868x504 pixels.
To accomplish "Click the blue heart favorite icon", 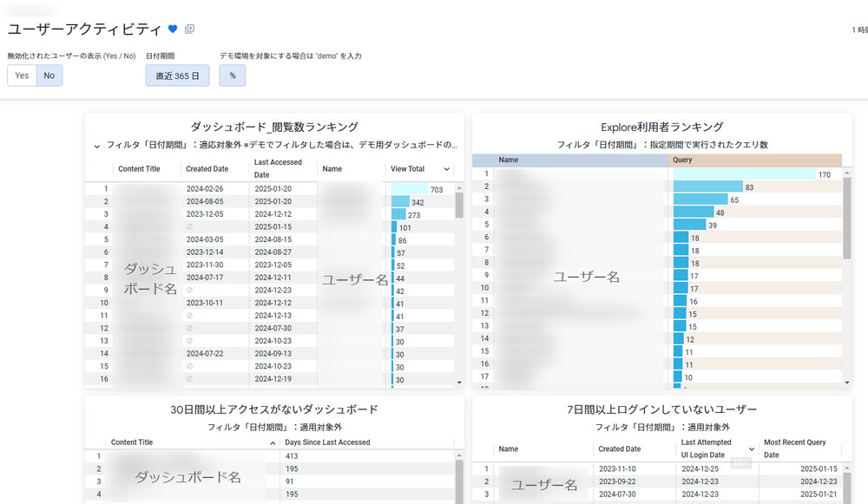I will click(x=173, y=29).
